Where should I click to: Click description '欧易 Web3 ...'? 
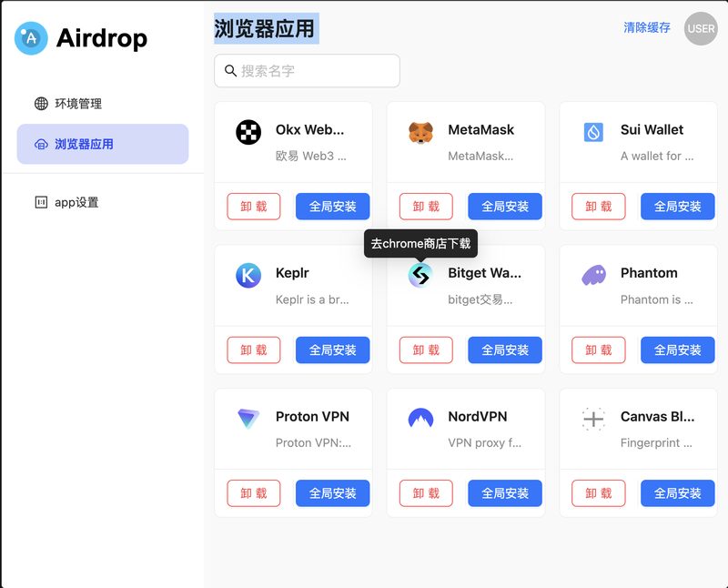tap(311, 156)
